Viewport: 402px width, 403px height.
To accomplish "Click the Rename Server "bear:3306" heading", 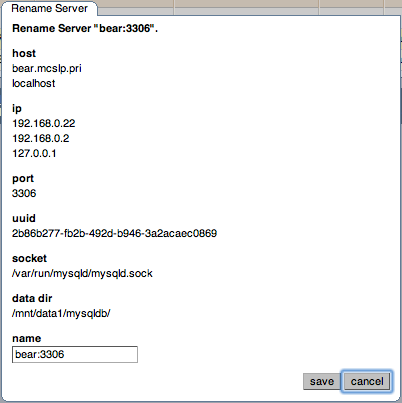I will 85,28.
